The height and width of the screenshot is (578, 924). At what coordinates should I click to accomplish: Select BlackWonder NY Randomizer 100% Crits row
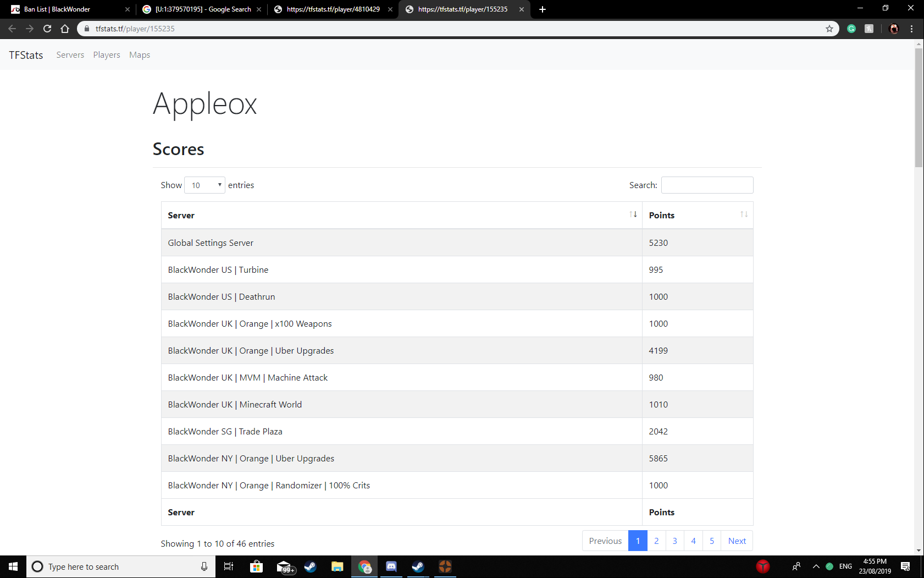[x=457, y=485]
